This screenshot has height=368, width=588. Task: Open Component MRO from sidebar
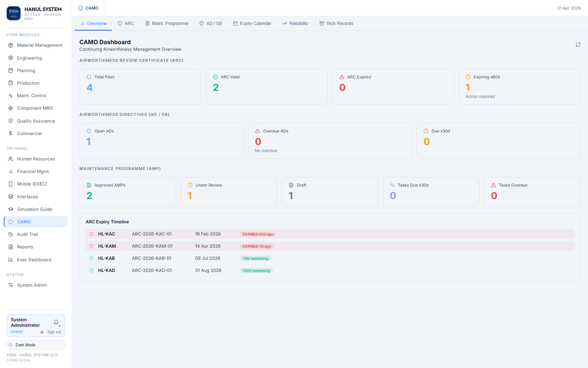35,108
